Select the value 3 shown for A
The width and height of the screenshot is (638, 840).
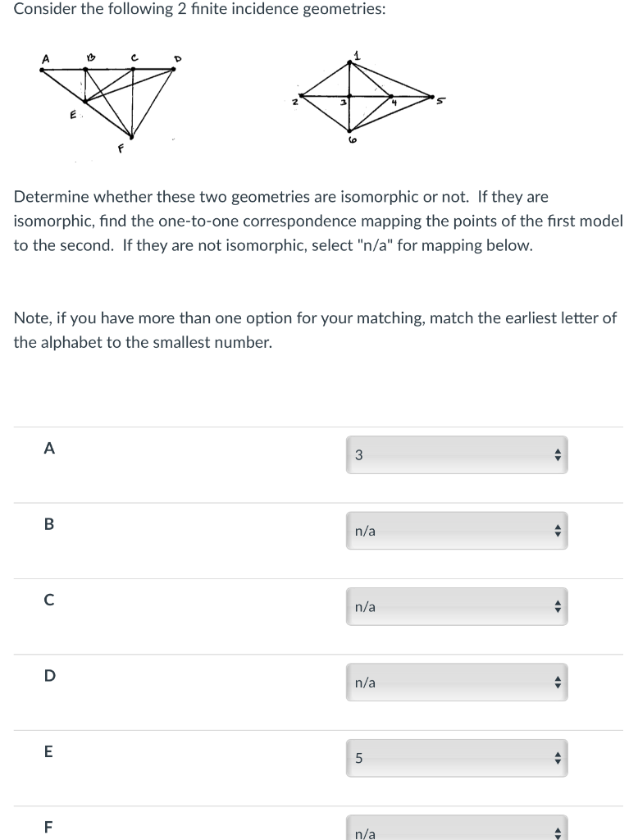(358, 454)
